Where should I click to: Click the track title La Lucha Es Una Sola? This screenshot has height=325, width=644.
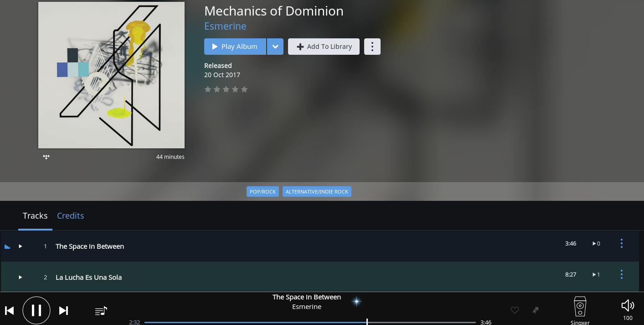88,277
